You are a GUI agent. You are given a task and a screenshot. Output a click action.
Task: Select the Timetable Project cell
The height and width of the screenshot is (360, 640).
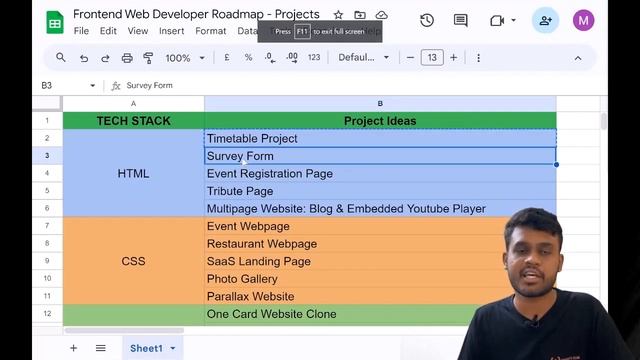click(x=380, y=138)
